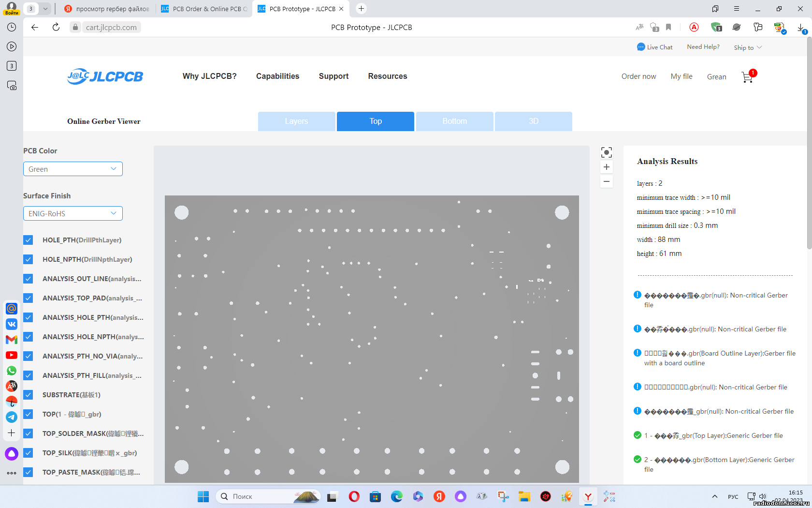Open Microsoft Store from the taskbar
The image size is (812, 508).
[x=376, y=496]
